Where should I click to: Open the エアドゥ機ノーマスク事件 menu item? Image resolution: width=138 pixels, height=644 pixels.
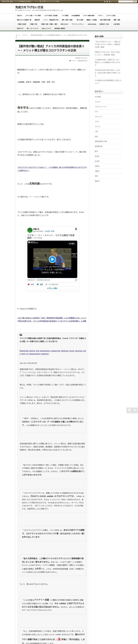[33, 15]
